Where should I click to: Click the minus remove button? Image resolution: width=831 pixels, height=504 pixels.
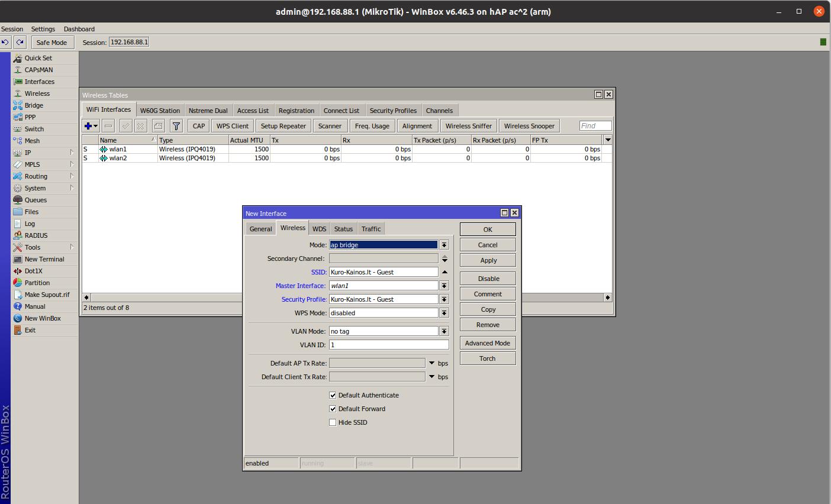(108, 126)
